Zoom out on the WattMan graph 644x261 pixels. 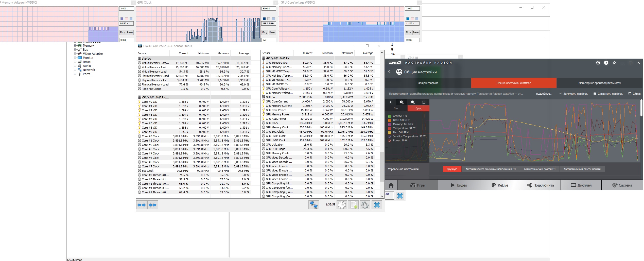pyautogui.click(x=413, y=102)
